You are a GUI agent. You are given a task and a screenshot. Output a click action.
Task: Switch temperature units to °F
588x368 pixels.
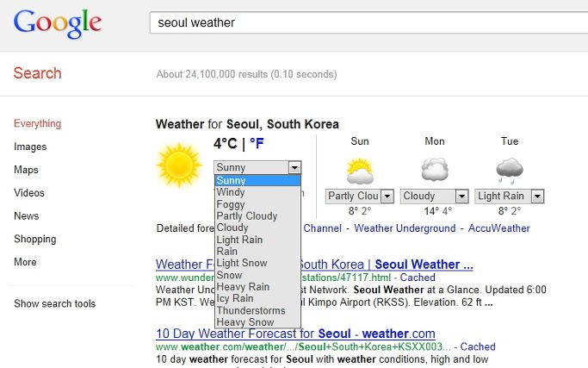pyautogui.click(x=257, y=143)
